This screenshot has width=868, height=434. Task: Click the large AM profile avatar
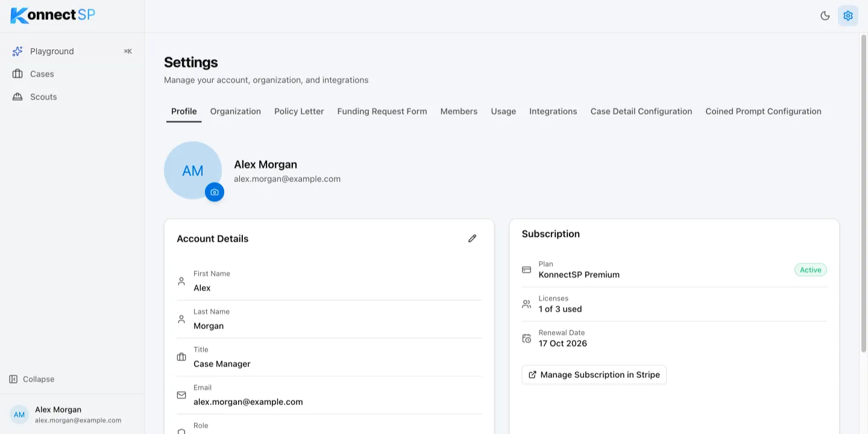click(193, 171)
